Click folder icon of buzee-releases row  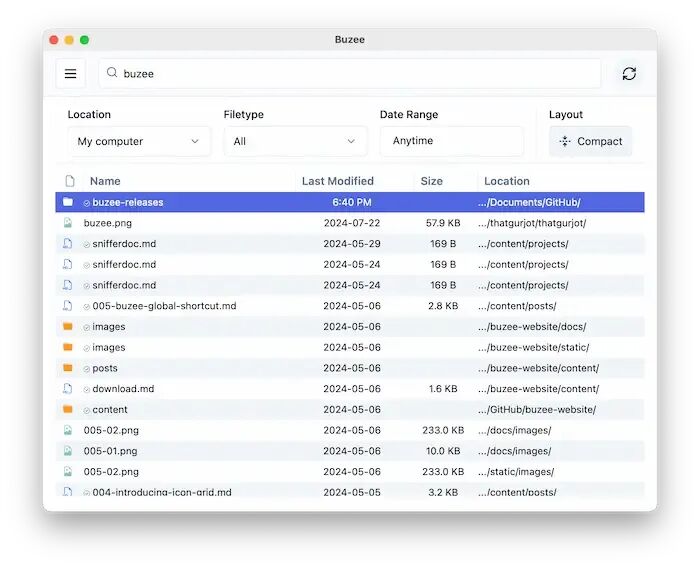click(68, 202)
